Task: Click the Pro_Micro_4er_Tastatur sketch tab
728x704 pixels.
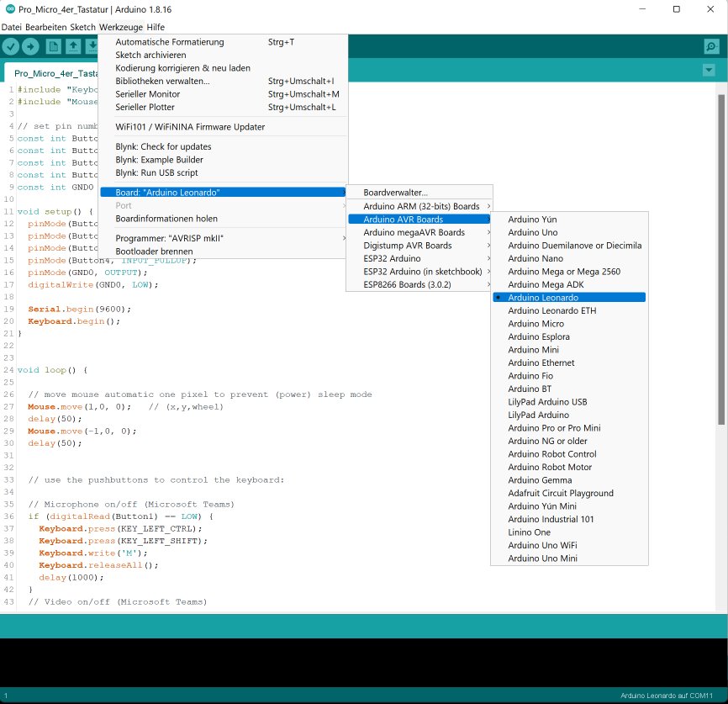Action: tap(52, 73)
